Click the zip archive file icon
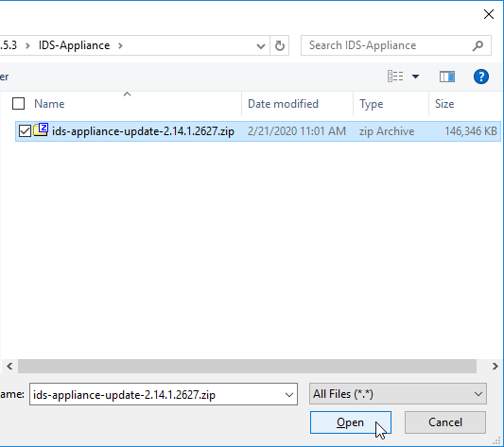 click(41, 129)
